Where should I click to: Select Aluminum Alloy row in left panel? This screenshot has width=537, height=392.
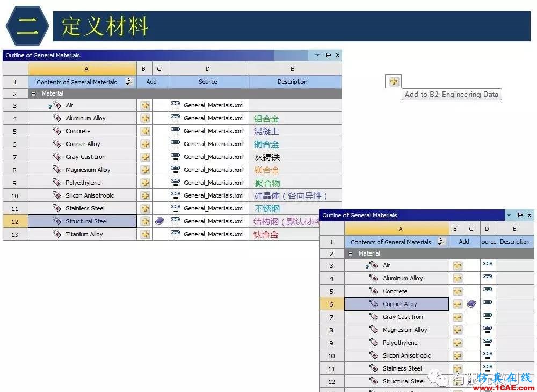coord(83,118)
